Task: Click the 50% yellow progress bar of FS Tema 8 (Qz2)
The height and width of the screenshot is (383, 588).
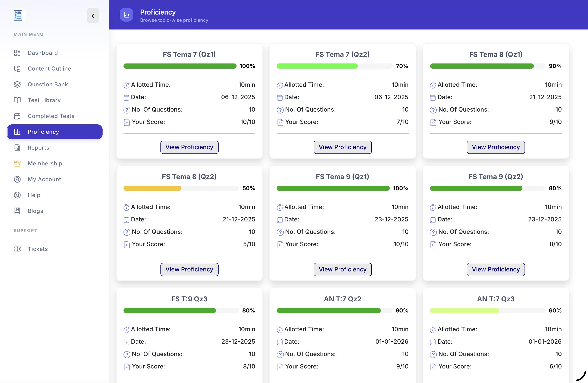Action: [181, 188]
